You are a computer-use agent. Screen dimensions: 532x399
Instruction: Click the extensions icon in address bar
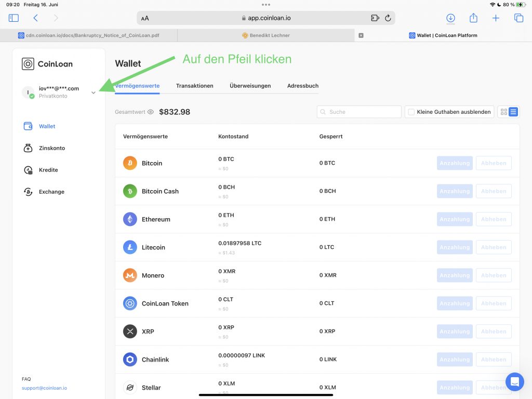[x=375, y=18]
